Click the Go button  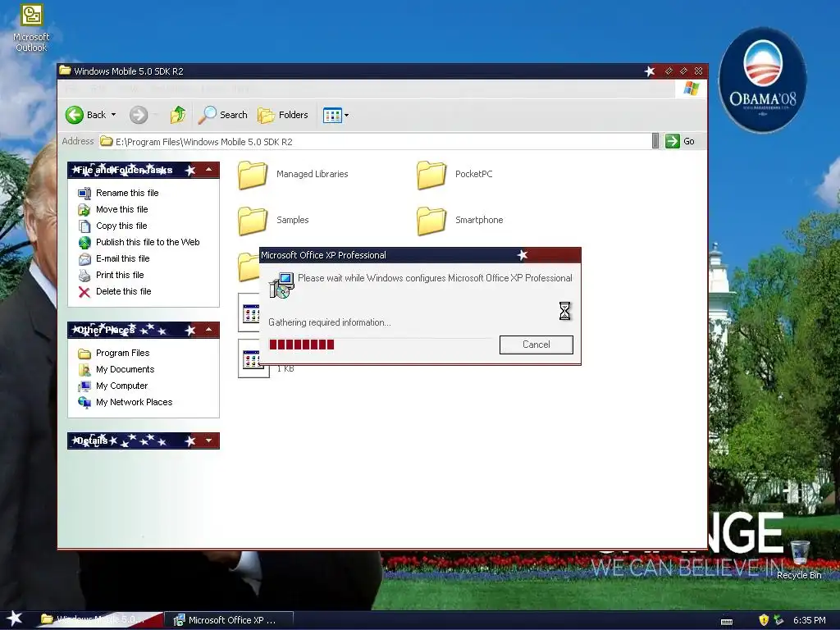[680, 141]
